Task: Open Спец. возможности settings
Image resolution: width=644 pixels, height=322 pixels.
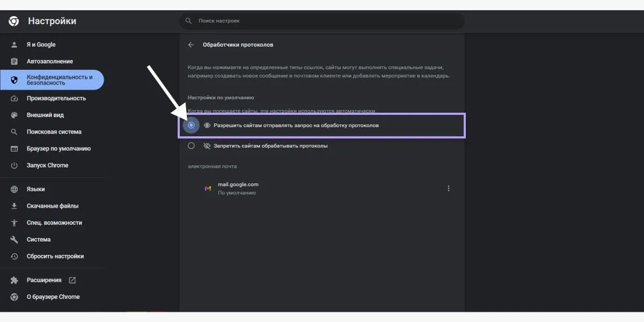Action: tap(54, 223)
